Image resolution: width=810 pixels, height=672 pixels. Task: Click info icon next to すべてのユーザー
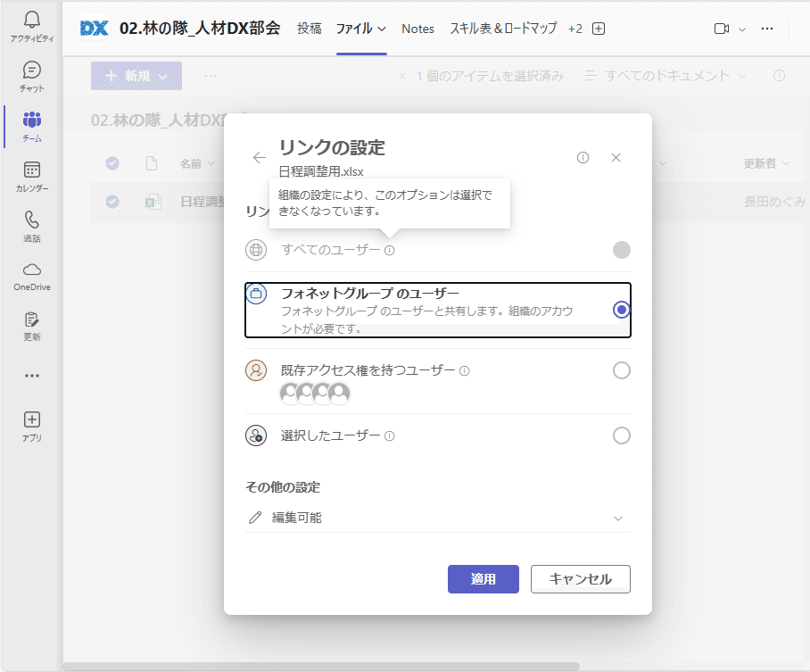point(390,250)
